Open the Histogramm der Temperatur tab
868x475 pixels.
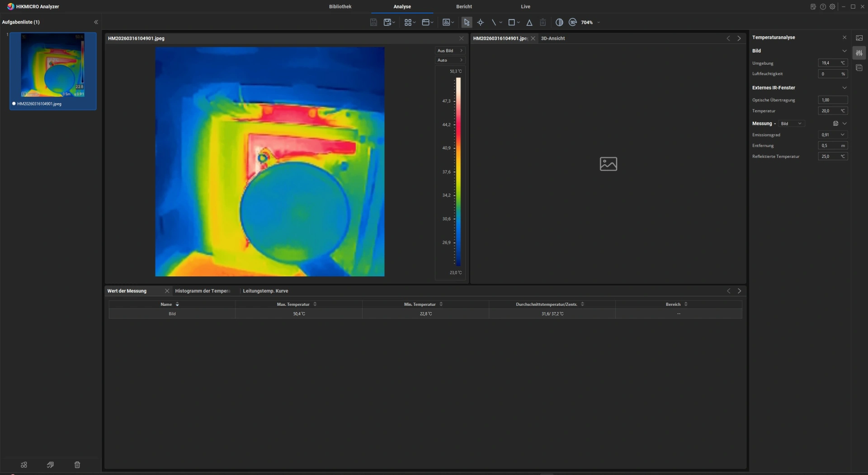(203, 291)
